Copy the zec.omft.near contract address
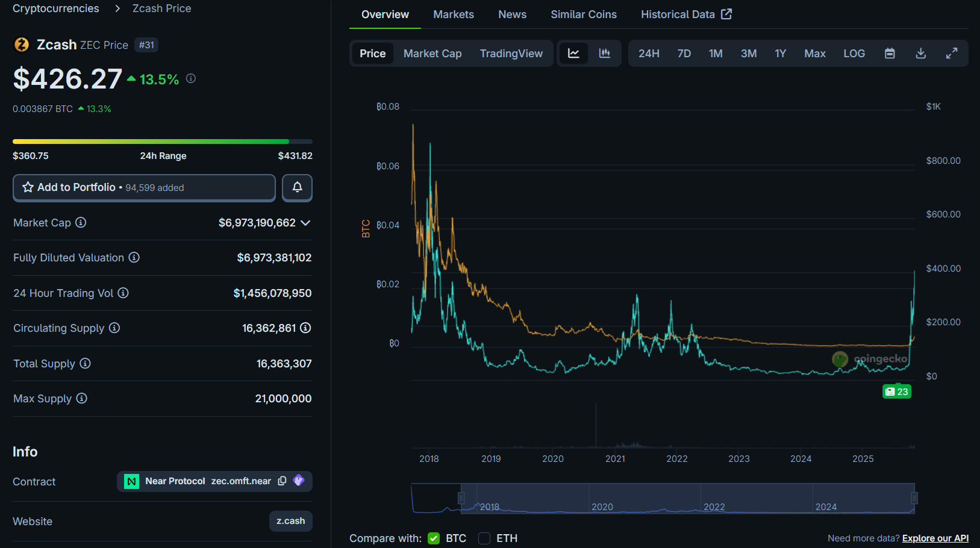Image resolution: width=980 pixels, height=548 pixels. click(x=282, y=481)
